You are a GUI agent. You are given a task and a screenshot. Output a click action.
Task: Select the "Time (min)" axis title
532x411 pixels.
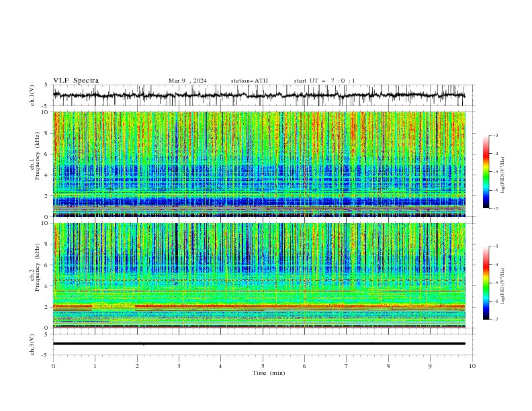(x=269, y=373)
